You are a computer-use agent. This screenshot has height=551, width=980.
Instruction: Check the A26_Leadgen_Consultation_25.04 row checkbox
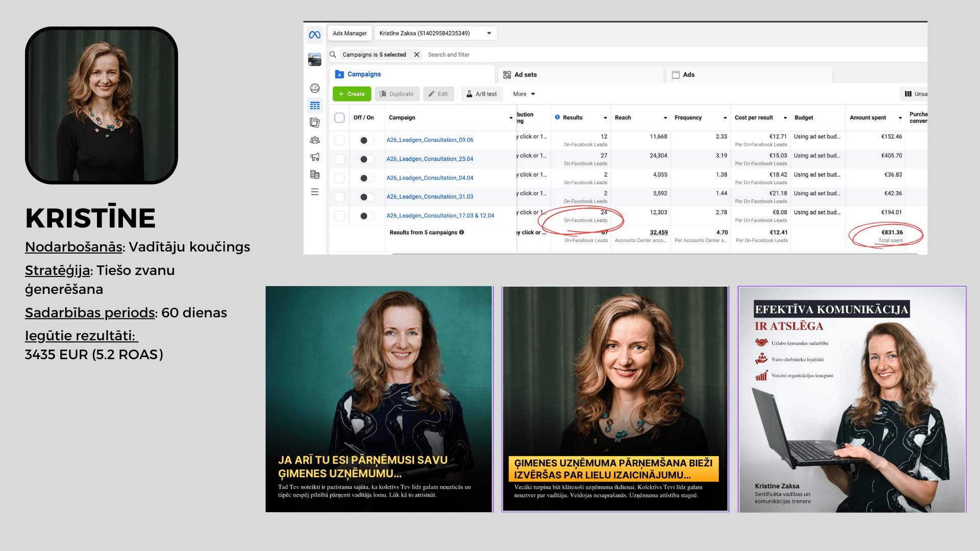click(339, 159)
